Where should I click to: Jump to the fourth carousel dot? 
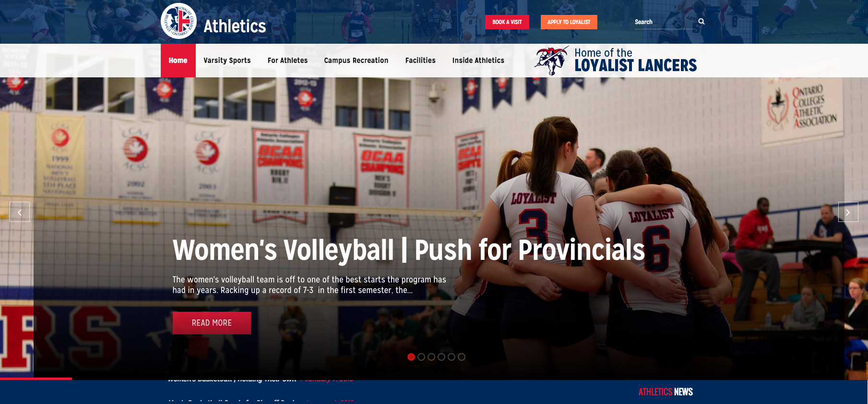pyautogui.click(x=441, y=357)
